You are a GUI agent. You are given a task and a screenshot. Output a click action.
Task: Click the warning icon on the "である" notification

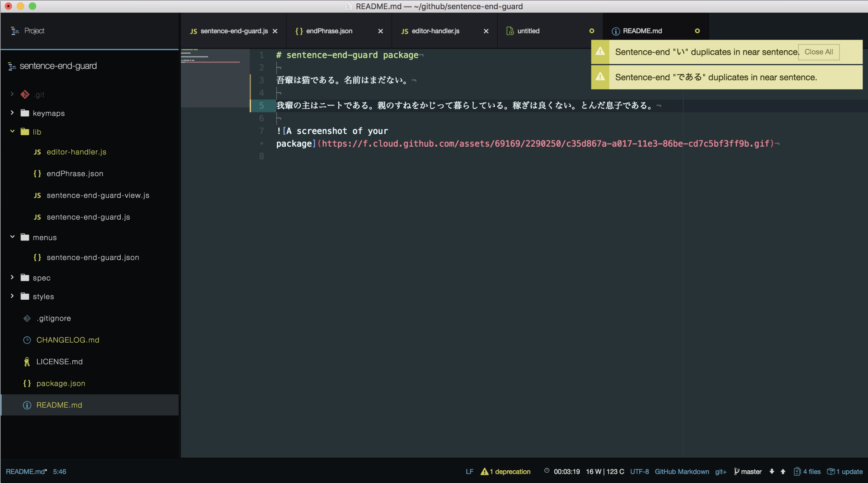(x=600, y=76)
